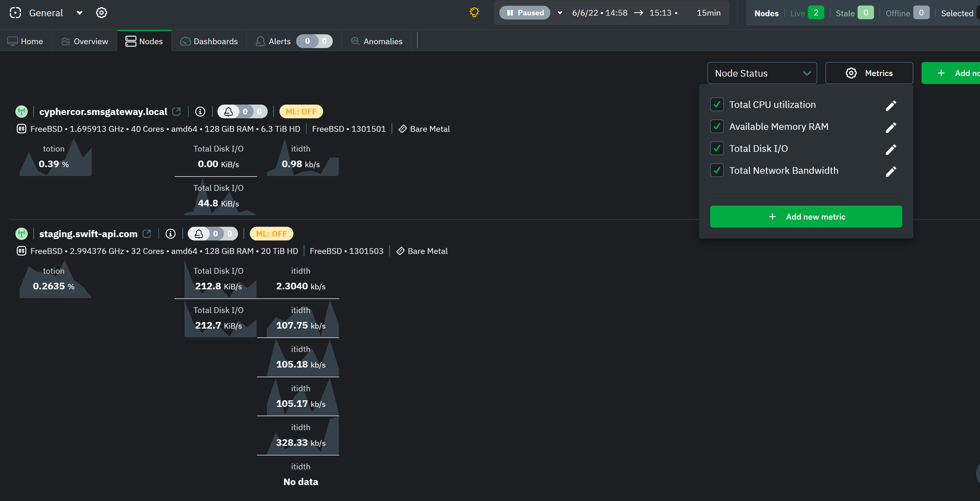The width and height of the screenshot is (980, 501).
Task: Click external link icon next to staging.swift-api.com
Action: click(x=147, y=234)
